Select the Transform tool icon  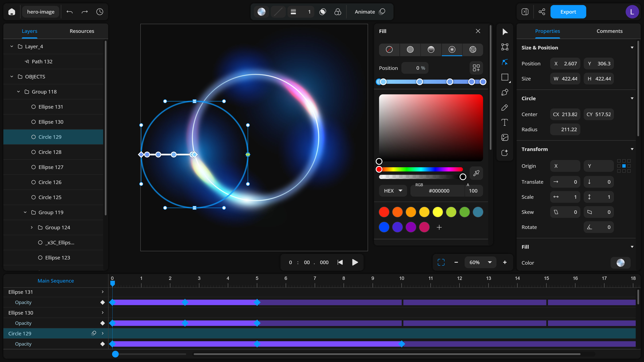(504, 47)
